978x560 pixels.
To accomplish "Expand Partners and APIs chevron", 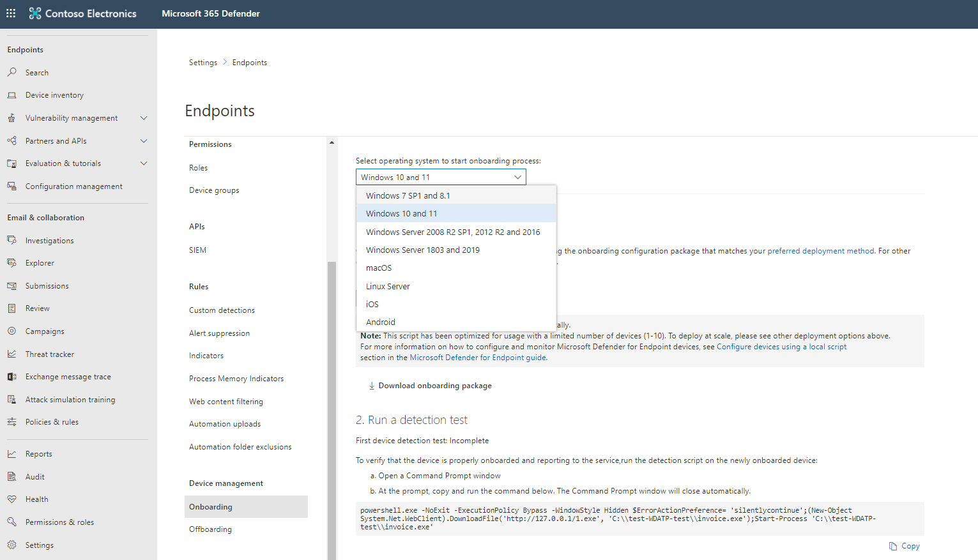I will coord(144,140).
